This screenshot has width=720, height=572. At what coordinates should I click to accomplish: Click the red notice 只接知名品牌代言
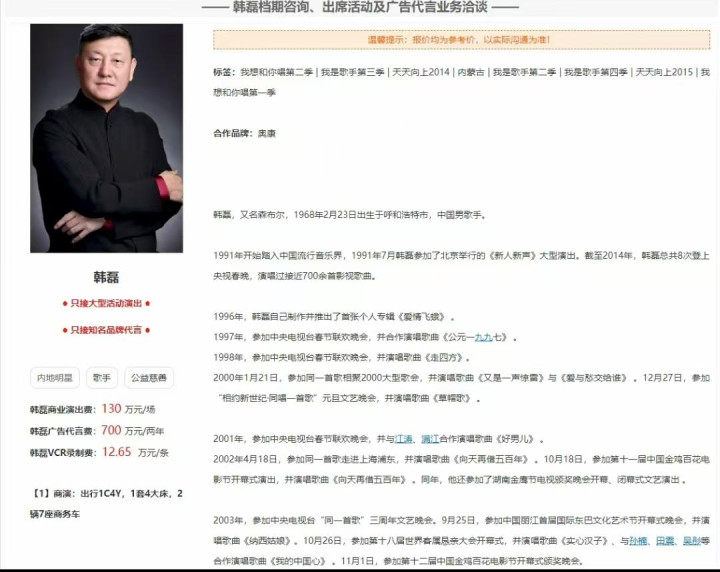[106, 330]
